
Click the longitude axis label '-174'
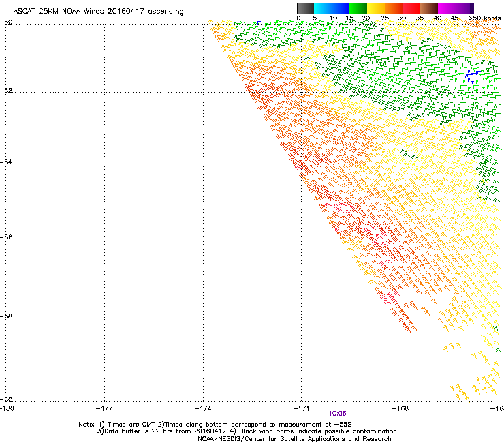(x=203, y=408)
